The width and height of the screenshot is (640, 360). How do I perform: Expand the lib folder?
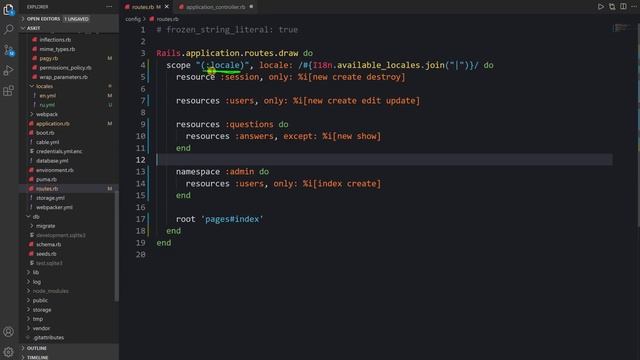(36, 272)
